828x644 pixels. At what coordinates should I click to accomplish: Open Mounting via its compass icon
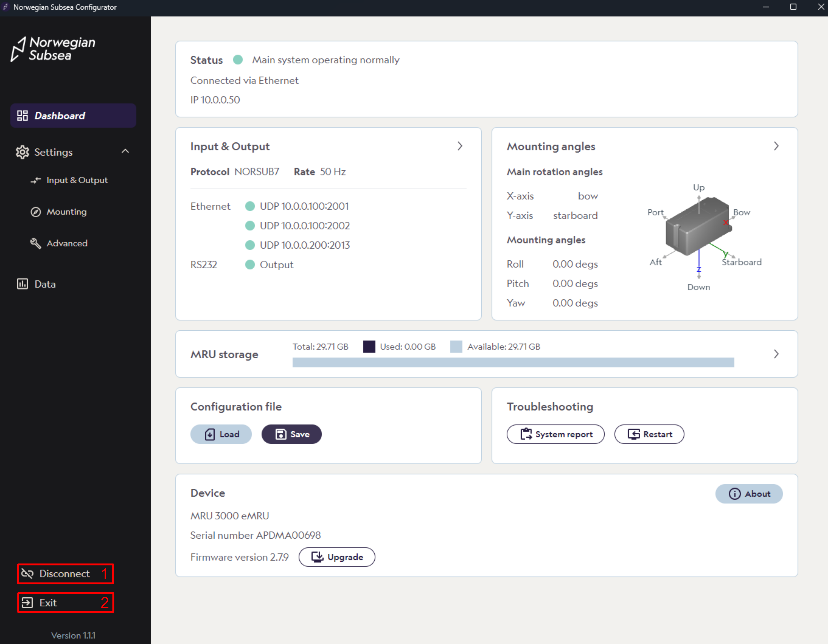pyautogui.click(x=36, y=212)
